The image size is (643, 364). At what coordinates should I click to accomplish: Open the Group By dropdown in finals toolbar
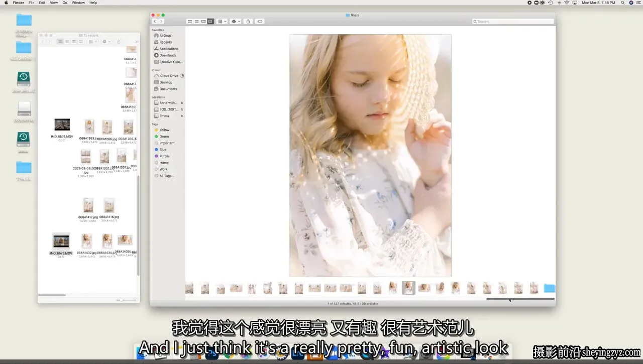(x=222, y=22)
